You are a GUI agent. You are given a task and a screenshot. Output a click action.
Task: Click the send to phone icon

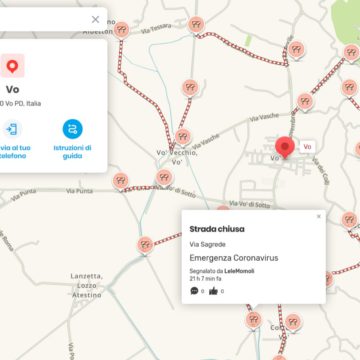point(12,129)
